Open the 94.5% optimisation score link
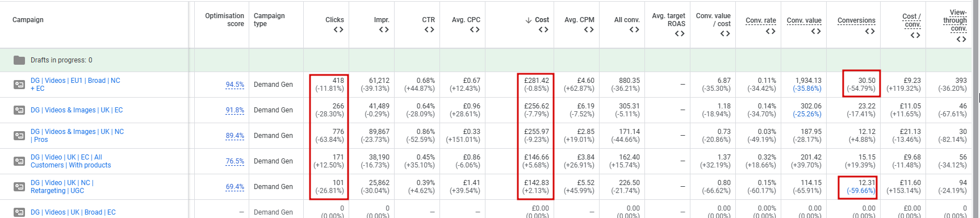Screen dimensions: 980x218 point(235,85)
